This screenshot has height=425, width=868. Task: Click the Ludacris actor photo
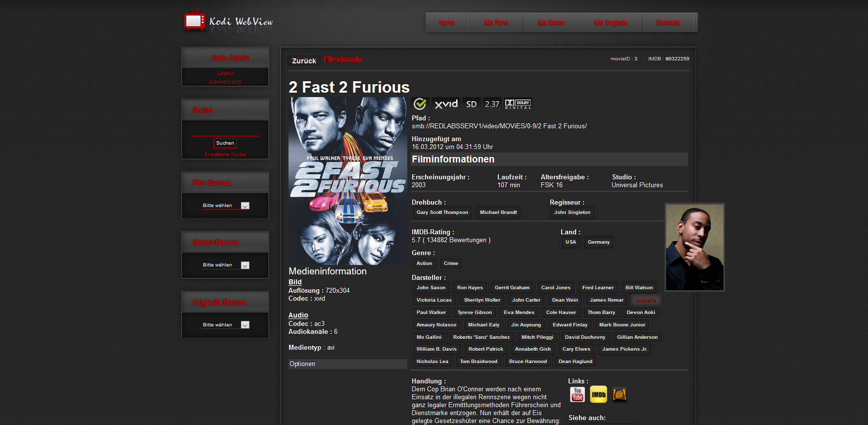click(x=695, y=247)
